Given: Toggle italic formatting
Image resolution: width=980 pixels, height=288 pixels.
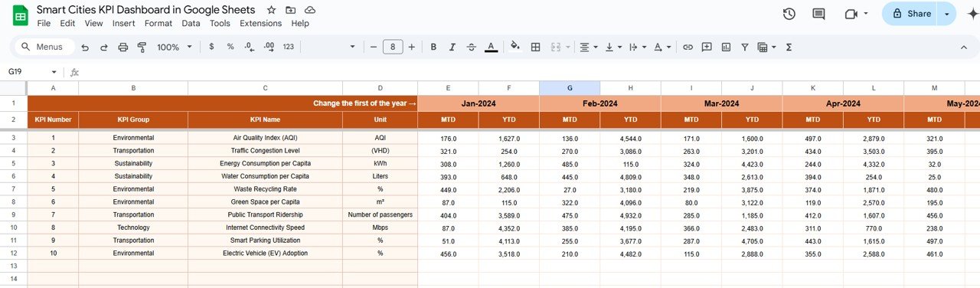Looking at the screenshot, I should click(452, 47).
